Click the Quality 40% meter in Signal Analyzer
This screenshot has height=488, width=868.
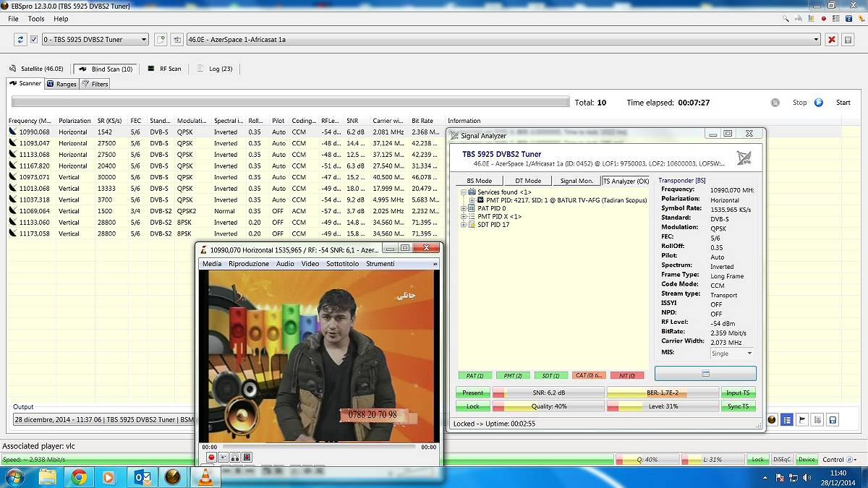548,406
